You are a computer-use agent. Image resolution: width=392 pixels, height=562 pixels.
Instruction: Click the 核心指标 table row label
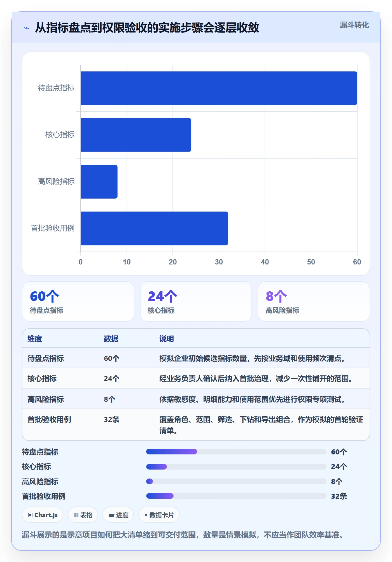pyautogui.click(x=42, y=378)
